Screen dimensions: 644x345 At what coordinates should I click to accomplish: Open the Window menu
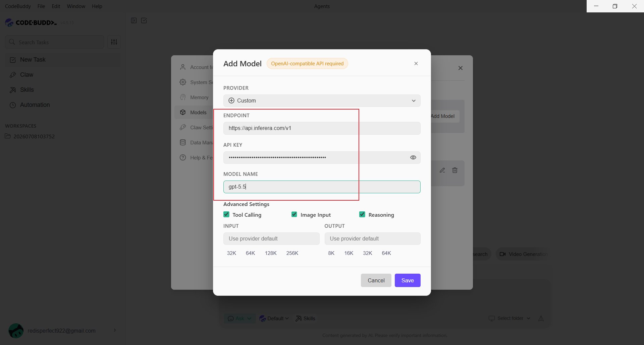[76, 6]
